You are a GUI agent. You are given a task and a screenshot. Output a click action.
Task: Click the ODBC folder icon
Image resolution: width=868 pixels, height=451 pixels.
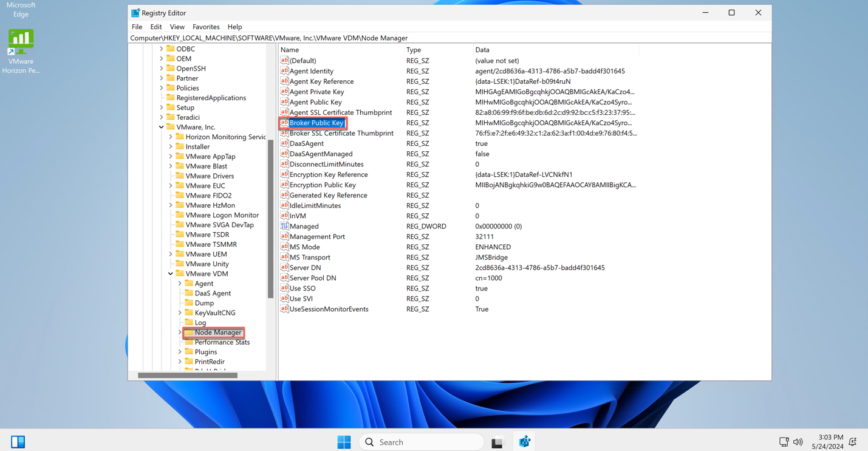click(171, 49)
